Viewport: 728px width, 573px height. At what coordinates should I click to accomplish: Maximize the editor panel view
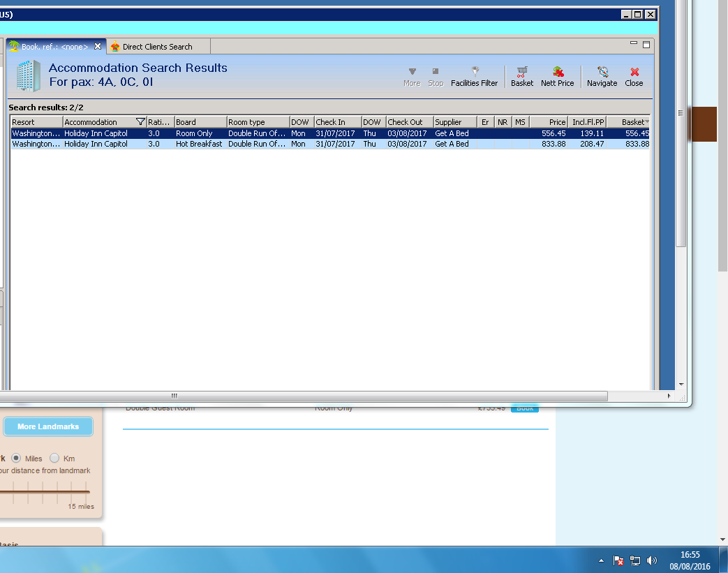[x=646, y=45]
